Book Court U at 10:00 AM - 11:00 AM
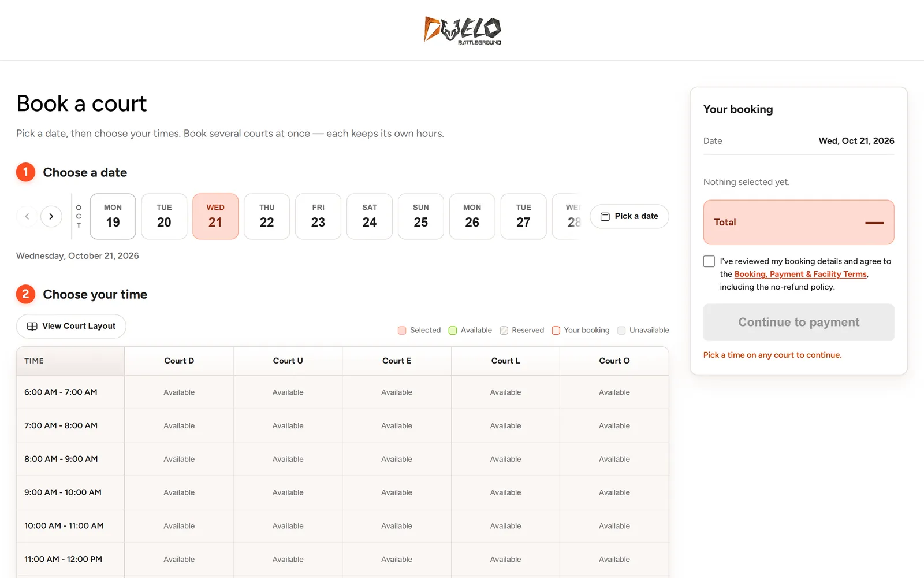This screenshot has height=578, width=924. tap(288, 526)
